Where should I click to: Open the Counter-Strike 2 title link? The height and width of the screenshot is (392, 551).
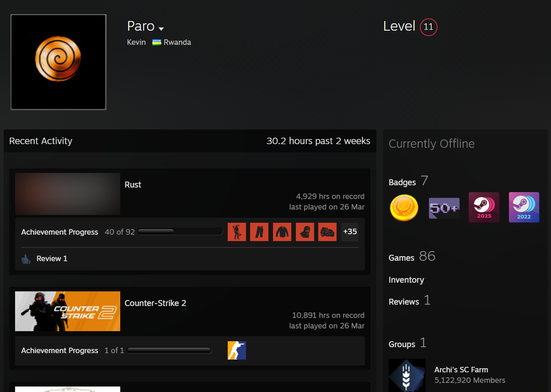155,303
